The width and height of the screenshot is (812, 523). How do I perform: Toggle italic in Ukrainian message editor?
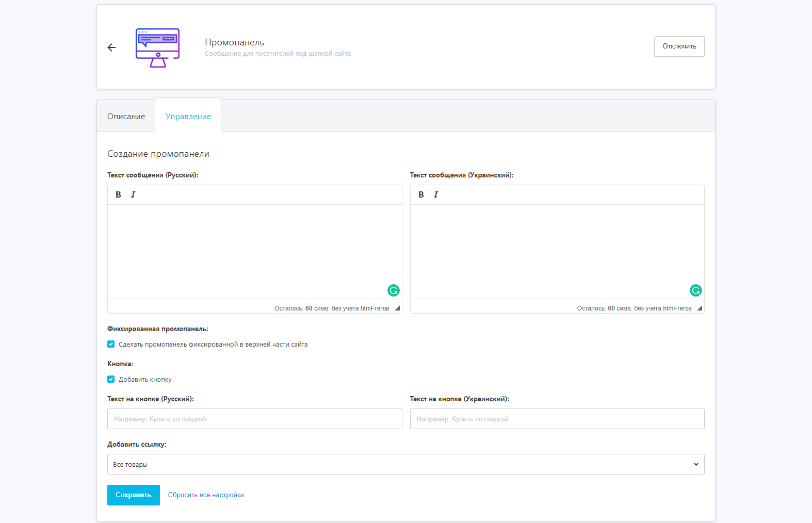click(x=436, y=194)
